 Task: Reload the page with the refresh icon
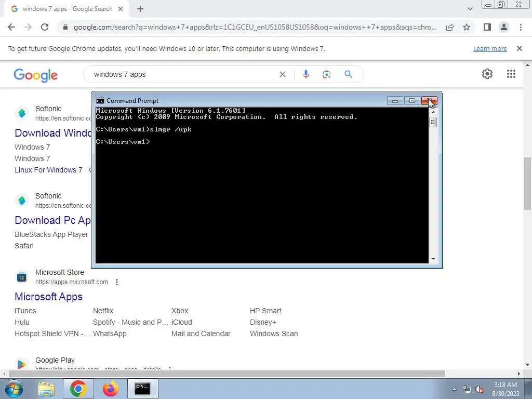[45, 27]
